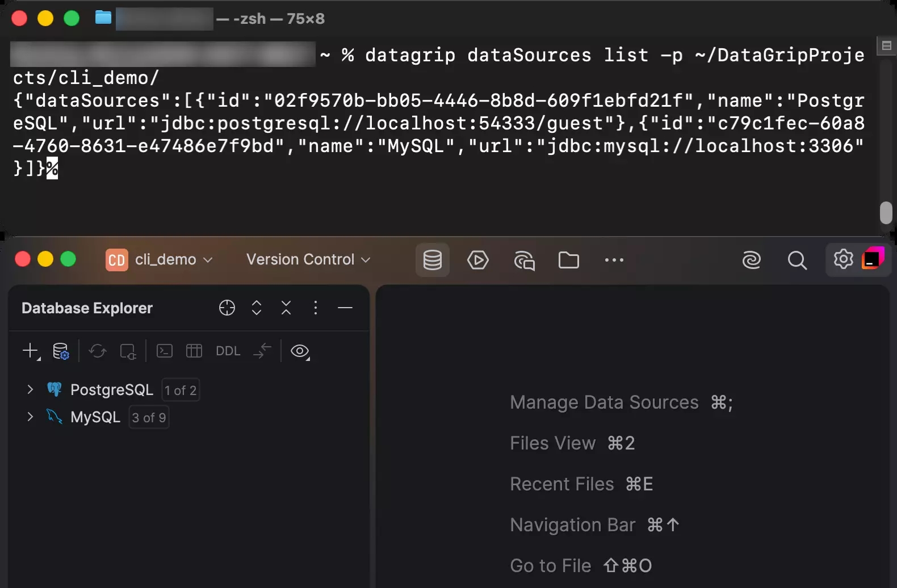This screenshot has height=588, width=897.
Task: Click the terminal window scrollbar thumb
Action: (x=886, y=213)
